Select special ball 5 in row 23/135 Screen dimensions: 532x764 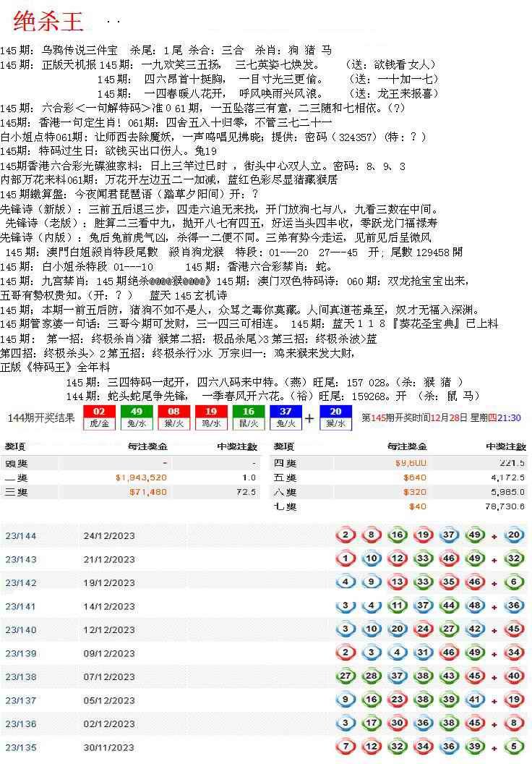tap(515, 747)
